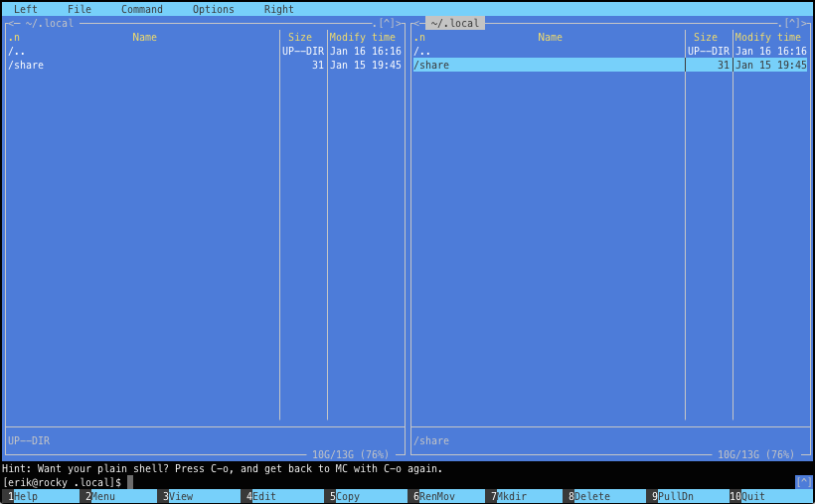
Task: Click left panel history forward arrow
Action: 400,23
